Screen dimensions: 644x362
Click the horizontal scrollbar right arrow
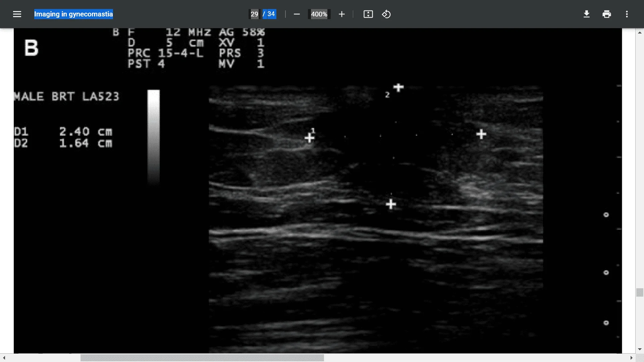pyautogui.click(x=632, y=358)
